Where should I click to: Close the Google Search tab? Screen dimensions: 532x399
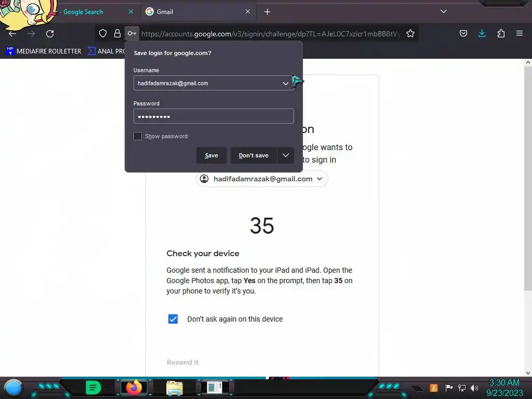[131, 11]
